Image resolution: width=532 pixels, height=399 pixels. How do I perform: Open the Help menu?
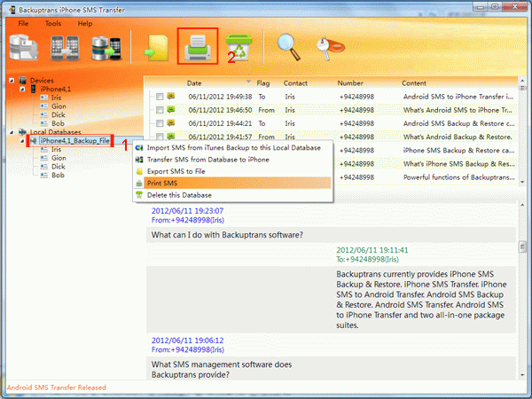click(85, 23)
